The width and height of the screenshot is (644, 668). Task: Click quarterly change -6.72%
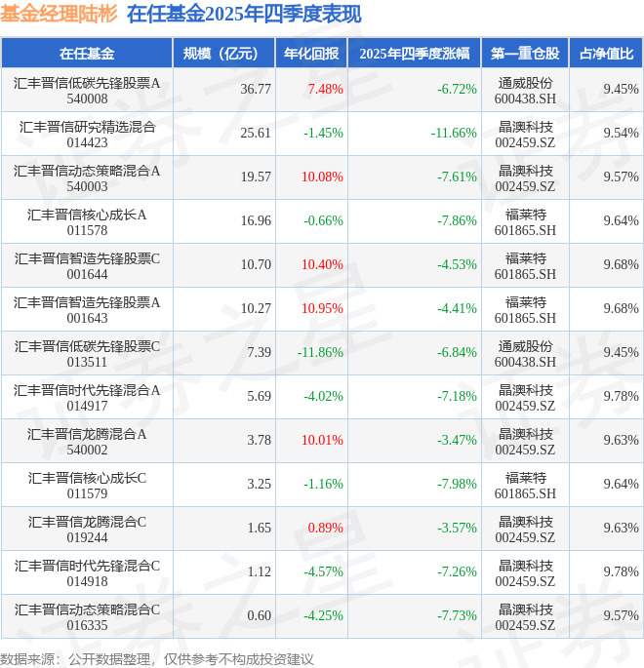click(457, 89)
